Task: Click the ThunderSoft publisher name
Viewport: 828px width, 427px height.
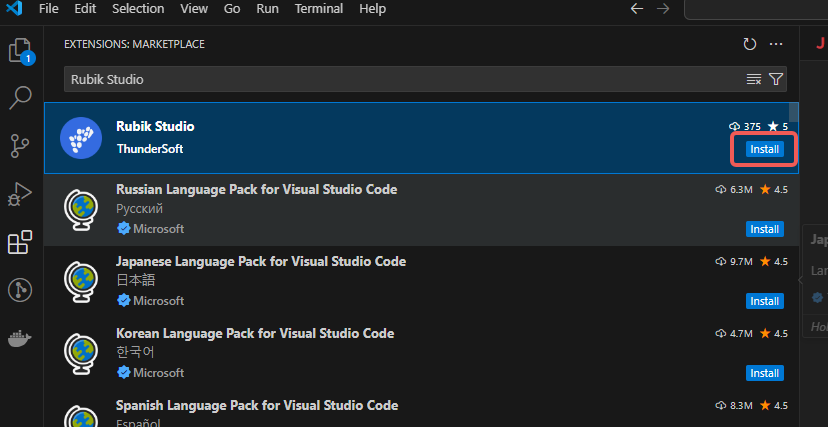Action: pyautogui.click(x=150, y=149)
